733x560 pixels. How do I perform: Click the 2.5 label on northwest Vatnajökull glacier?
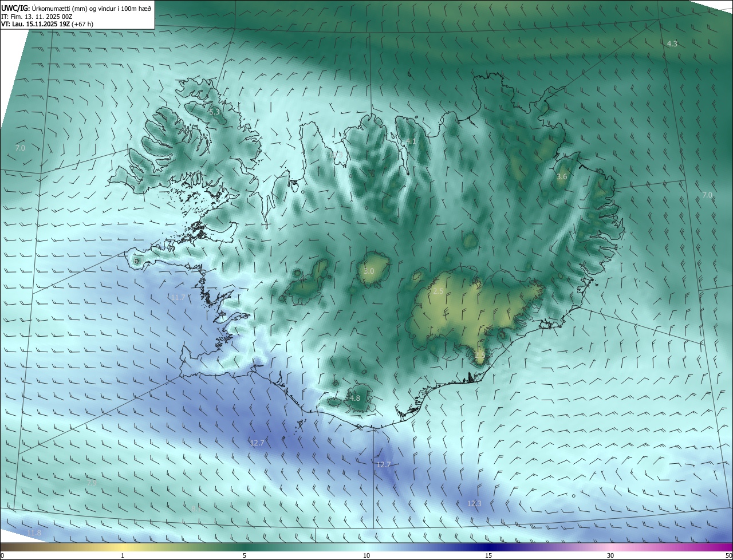tap(438, 291)
